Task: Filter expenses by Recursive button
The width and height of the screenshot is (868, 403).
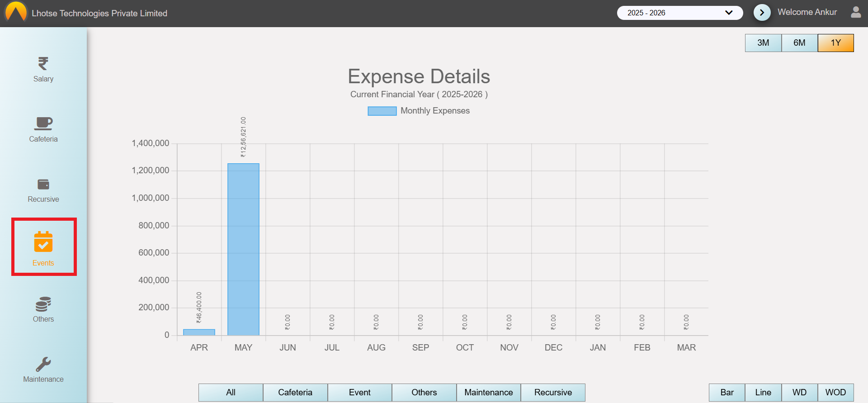Action: pyautogui.click(x=553, y=393)
